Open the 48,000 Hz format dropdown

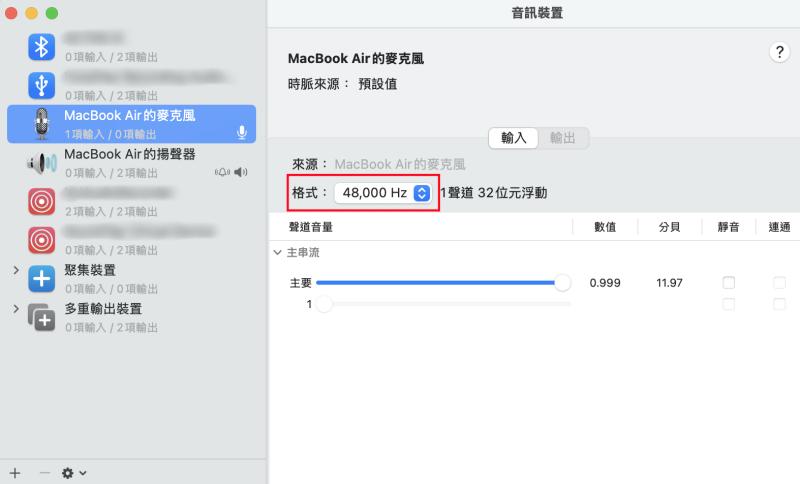point(383,193)
